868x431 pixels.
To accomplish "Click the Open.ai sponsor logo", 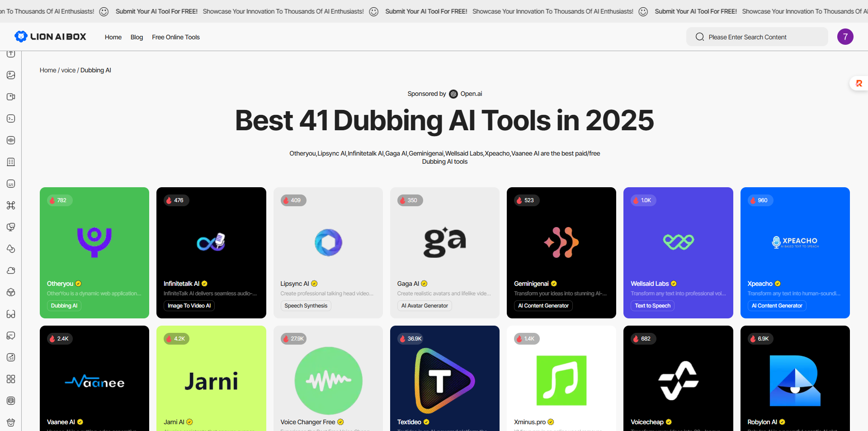I will coord(453,94).
